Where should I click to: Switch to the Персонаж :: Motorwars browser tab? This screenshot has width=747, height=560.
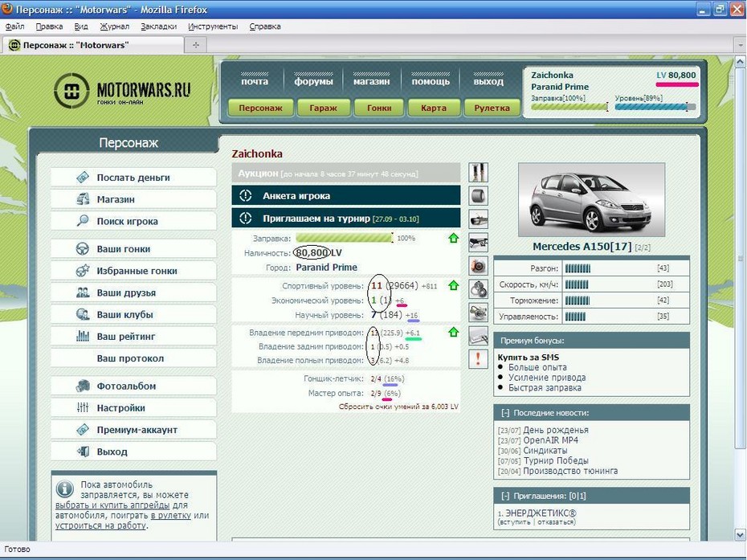pos(93,45)
